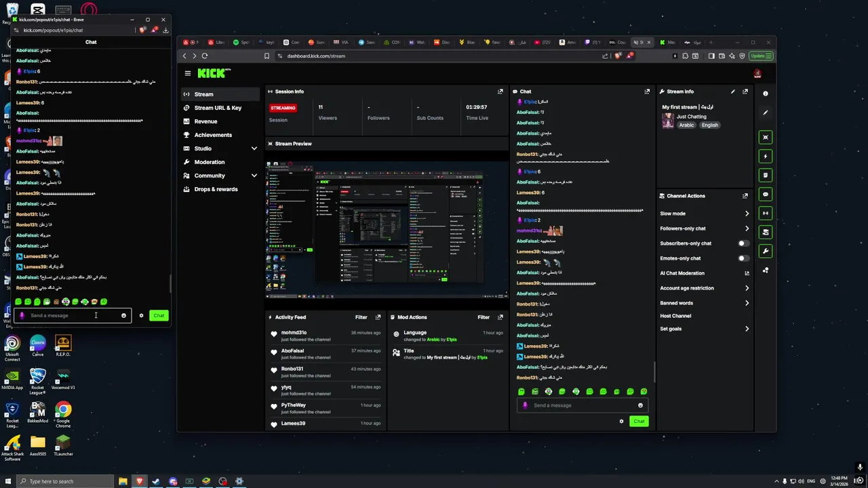The height and width of the screenshot is (488, 868).
Task: Expand Banned words settings
Action: pyautogui.click(x=747, y=303)
